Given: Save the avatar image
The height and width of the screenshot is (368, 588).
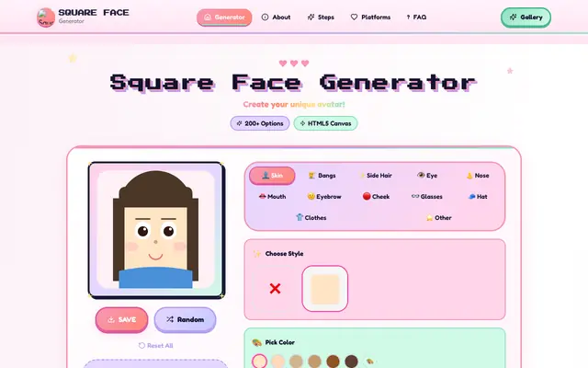Looking at the screenshot, I should point(121,319).
